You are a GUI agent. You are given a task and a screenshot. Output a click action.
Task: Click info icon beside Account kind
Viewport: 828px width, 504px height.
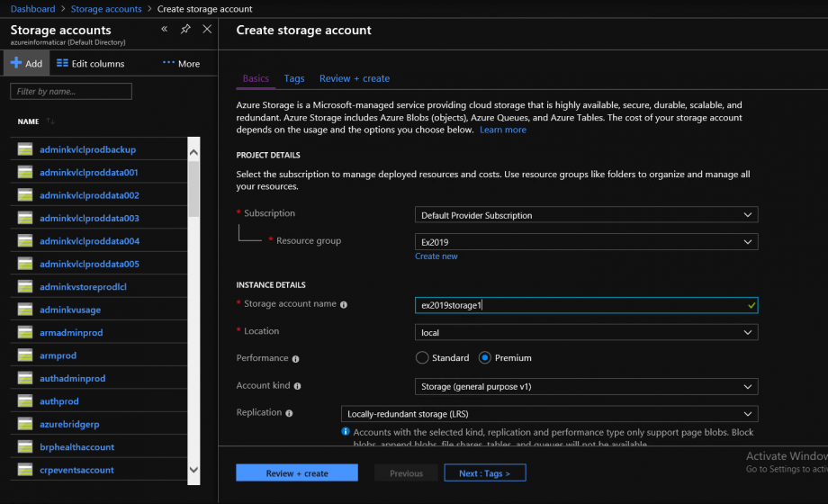coord(298,386)
